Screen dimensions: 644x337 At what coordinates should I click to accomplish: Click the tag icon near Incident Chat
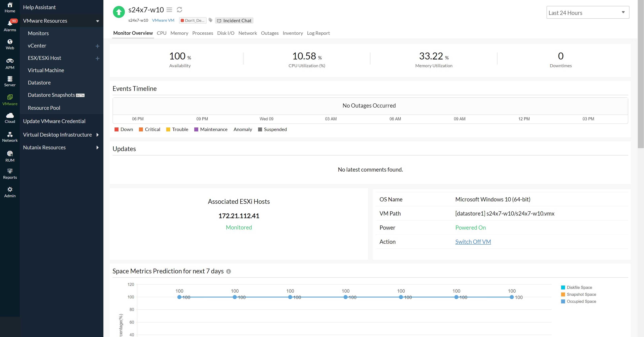click(211, 20)
